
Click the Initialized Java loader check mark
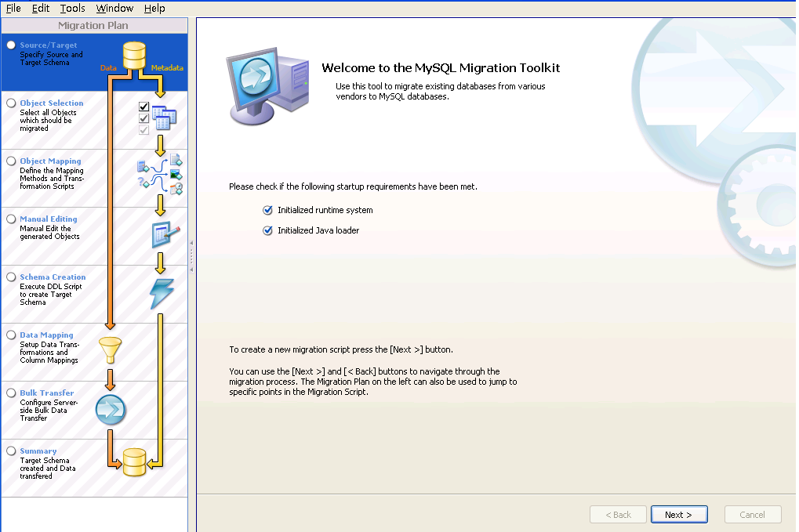[x=267, y=230]
